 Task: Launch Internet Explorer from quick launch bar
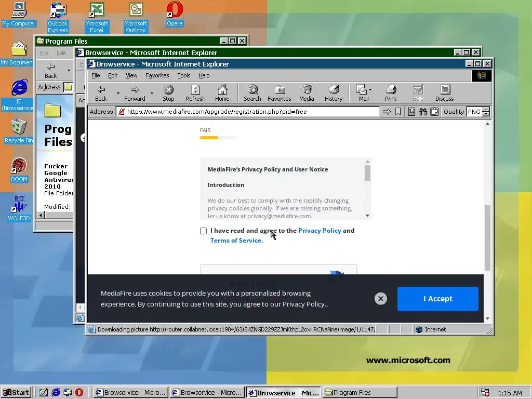click(x=56, y=392)
